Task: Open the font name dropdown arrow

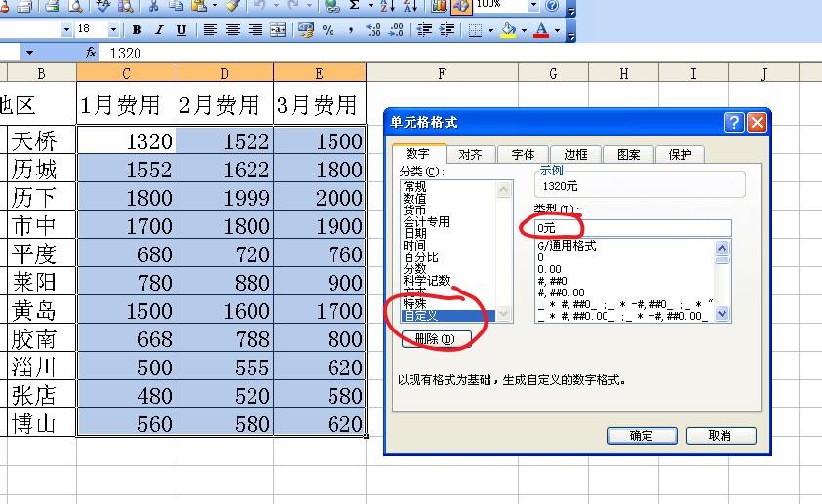Action: pos(66,30)
